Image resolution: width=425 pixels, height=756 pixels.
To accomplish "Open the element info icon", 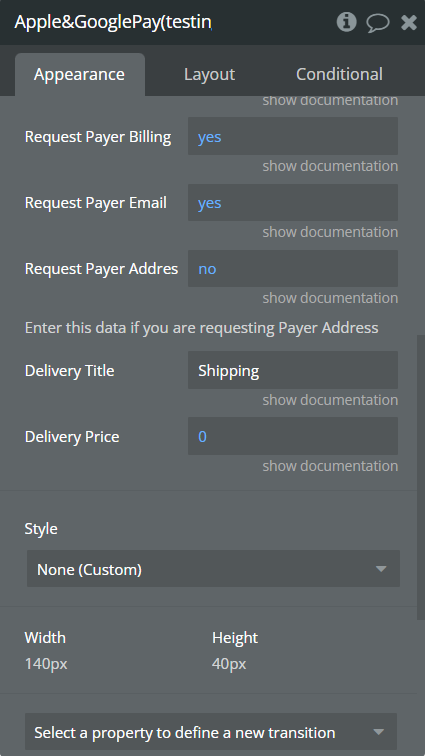I will click(346, 22).
